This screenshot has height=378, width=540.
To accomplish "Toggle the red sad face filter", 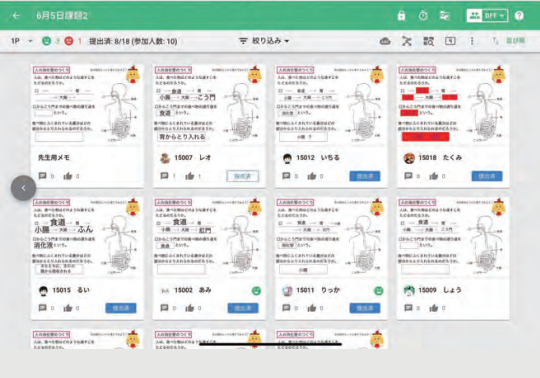I will pyautogui.click(x=69, y=41).
